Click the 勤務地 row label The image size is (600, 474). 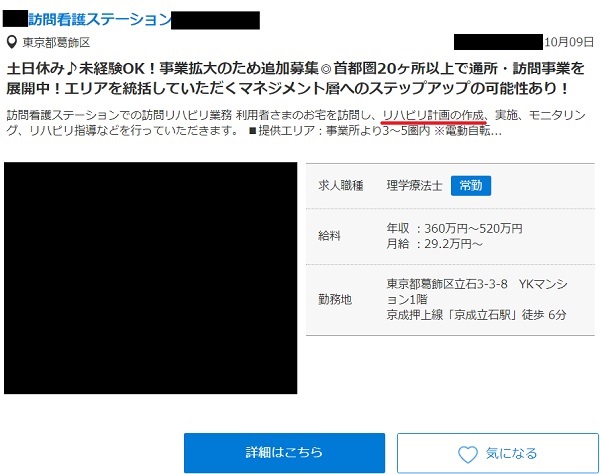[x=336, y=299]
